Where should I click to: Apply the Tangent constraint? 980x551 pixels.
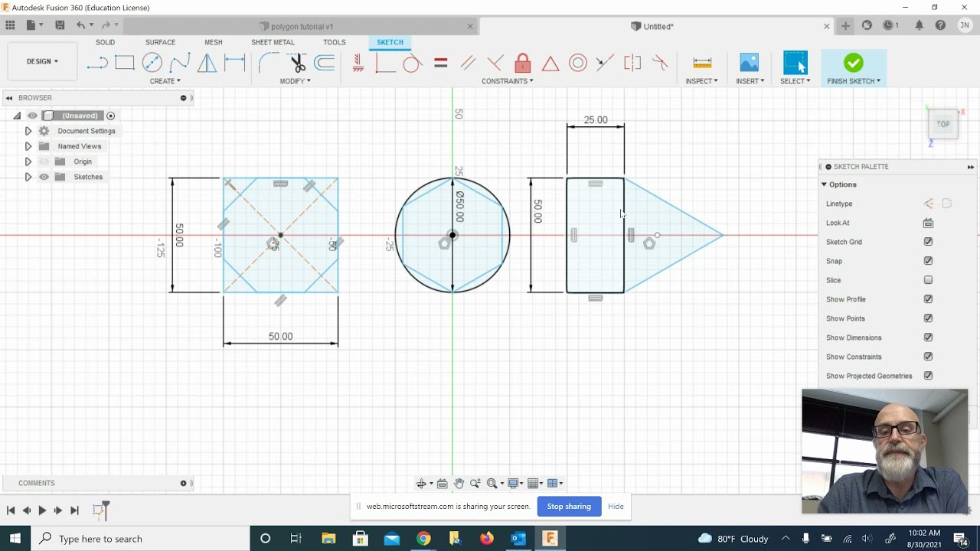[412, 63]
